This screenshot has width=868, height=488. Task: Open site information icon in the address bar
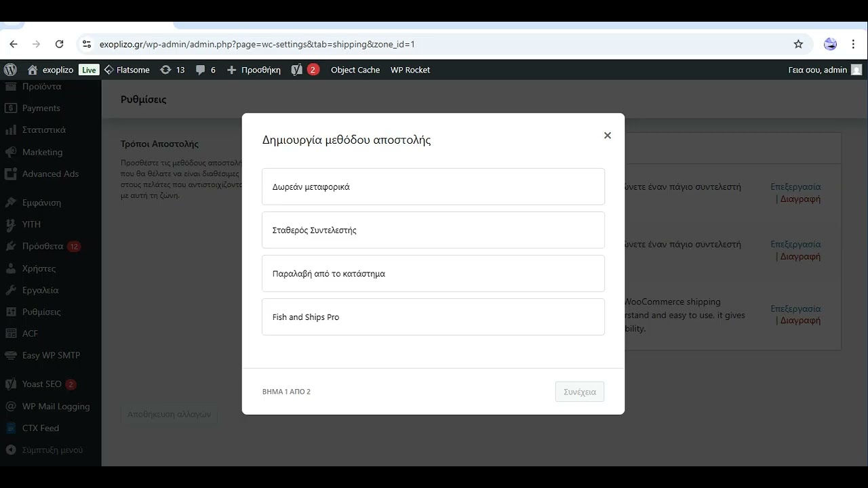click(x=86, y=44)
